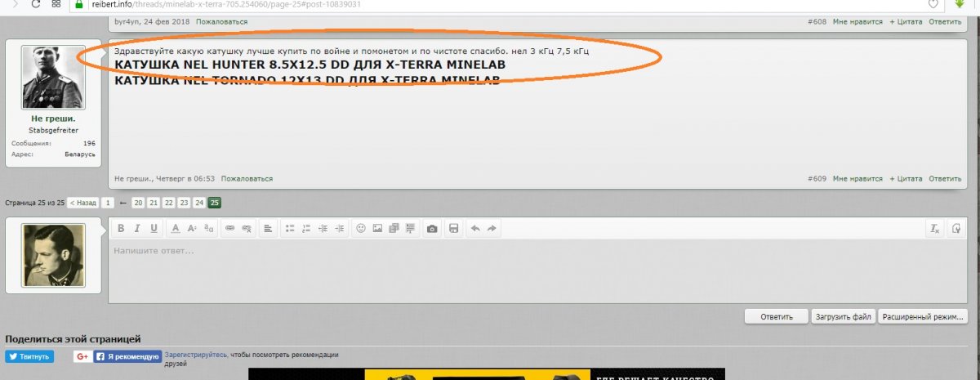Open browser downloads with green arrow

pyautogui.click(x=960, y=4)
